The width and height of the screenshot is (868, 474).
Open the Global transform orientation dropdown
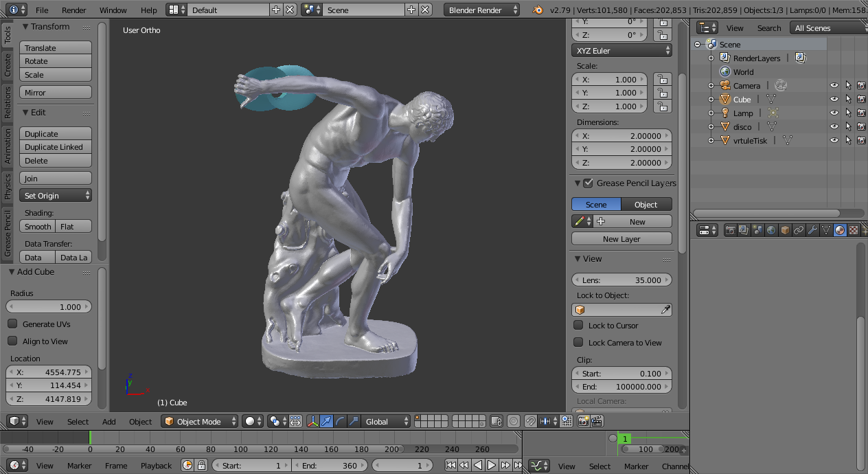386,421
